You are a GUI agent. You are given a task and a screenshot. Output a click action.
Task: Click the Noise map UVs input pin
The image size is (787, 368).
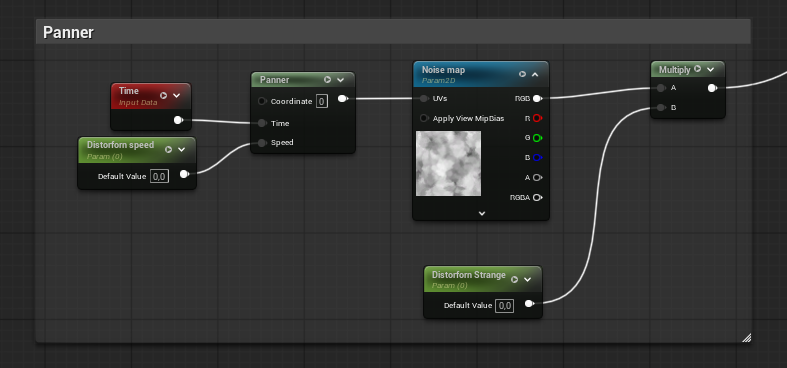424,98
